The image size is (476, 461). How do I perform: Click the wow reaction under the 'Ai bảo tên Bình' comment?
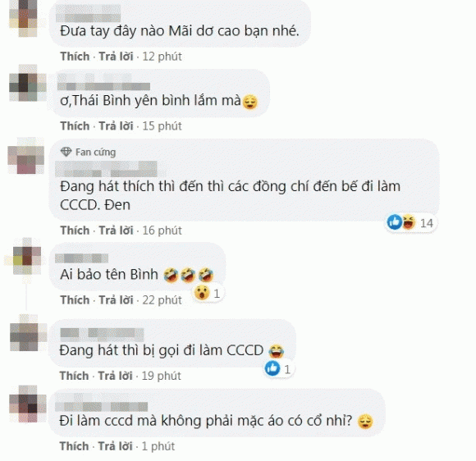click(202, 293)
